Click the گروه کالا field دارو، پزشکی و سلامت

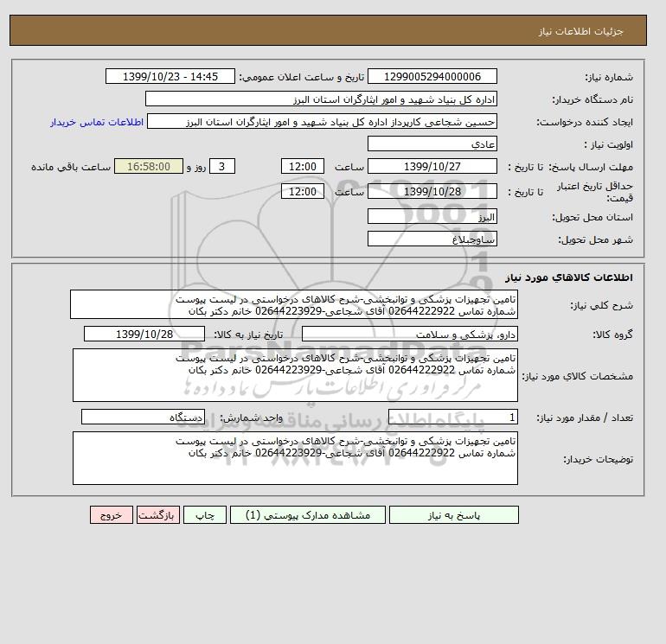pos(409,334)
